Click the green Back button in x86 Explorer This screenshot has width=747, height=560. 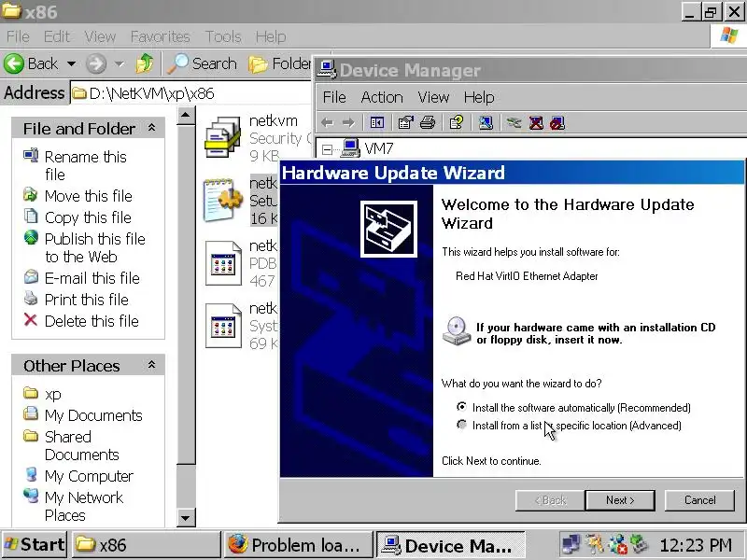pos(31,63)
